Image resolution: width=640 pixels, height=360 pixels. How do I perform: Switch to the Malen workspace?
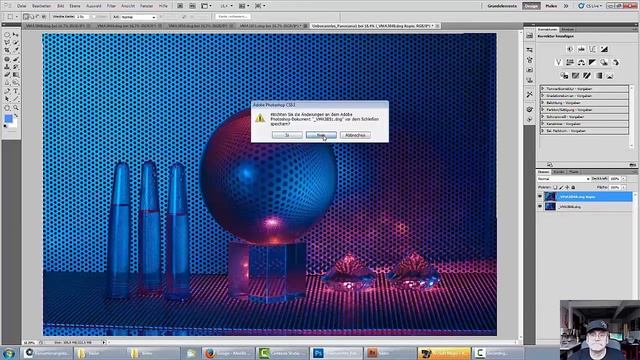(551, 6)
